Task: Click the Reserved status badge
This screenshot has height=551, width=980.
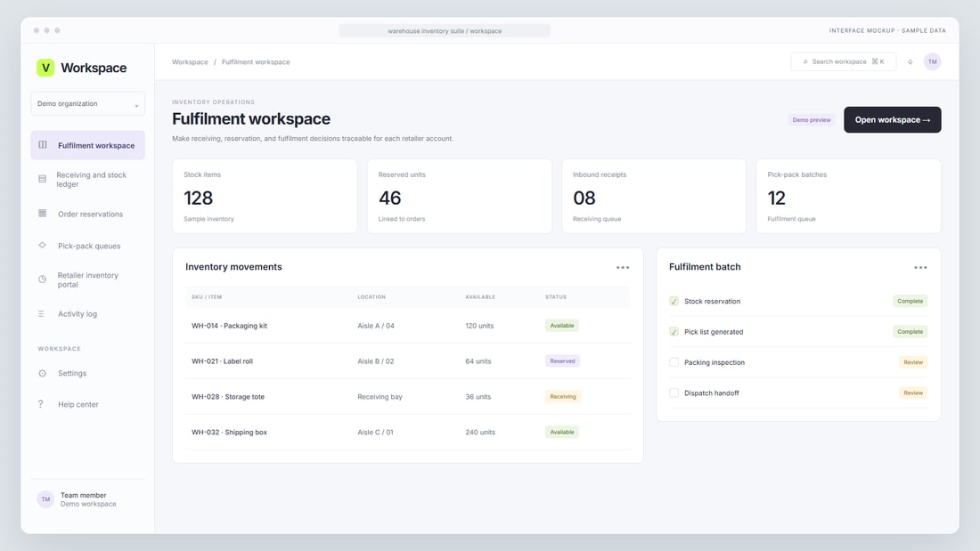Action: 562,361
